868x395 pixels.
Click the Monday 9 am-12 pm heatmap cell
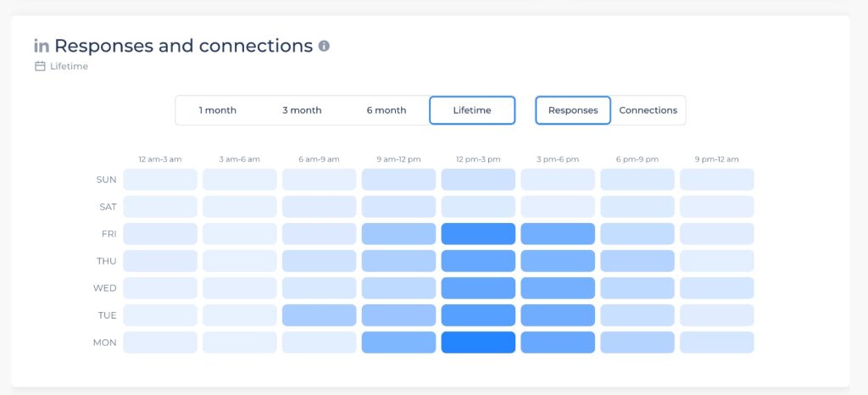coord(398,342)
